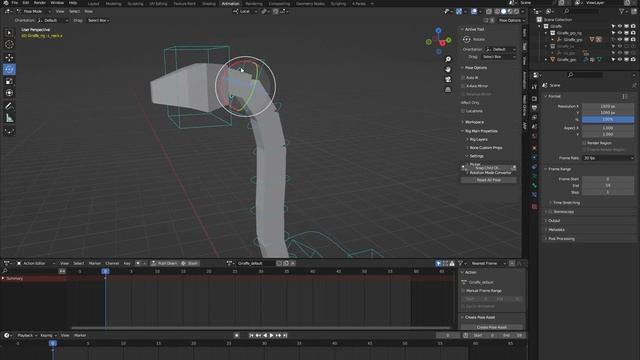Expand the Output panel in Scene properties
This screenshot has height=360, width=640.
click(x=554, y=221)
